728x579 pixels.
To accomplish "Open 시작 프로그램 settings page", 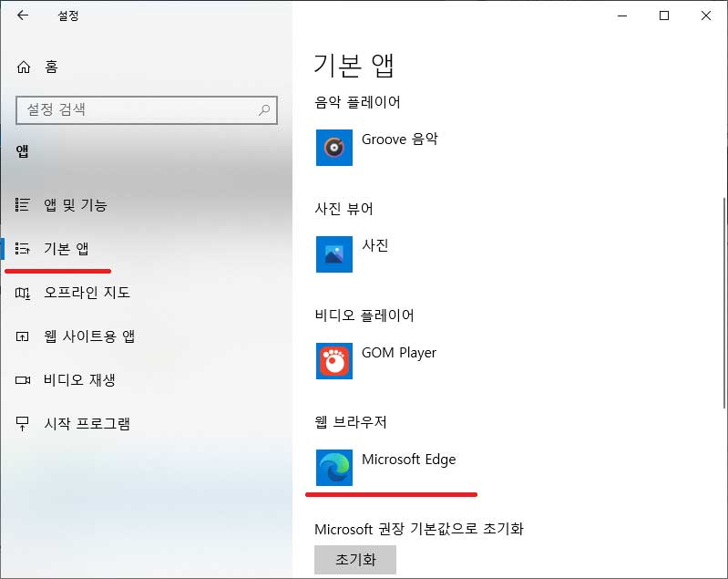I will pyautogui.click(x=87, y=424).
